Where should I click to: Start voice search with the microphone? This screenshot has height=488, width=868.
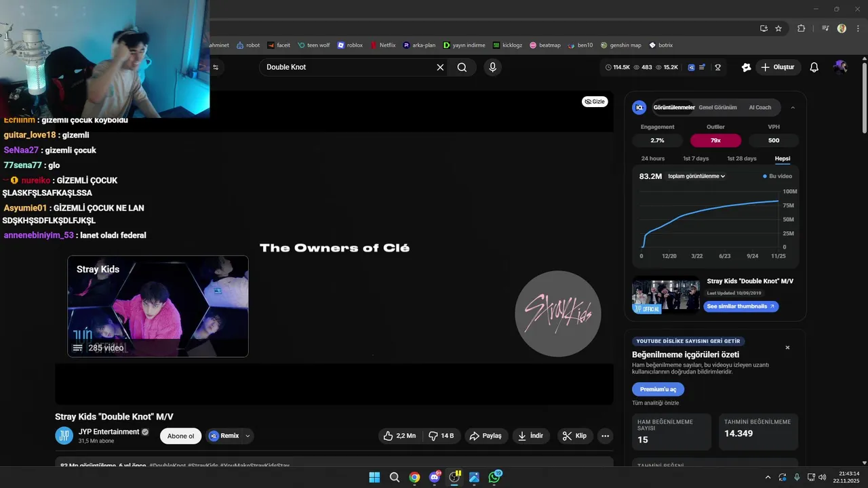point(492,67)
